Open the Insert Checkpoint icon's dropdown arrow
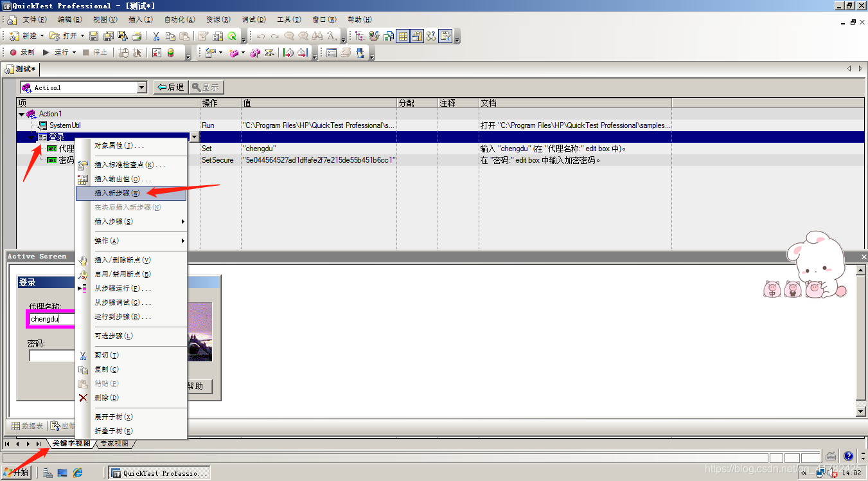This screenshot has height=481, width=868. pos(220,53)
